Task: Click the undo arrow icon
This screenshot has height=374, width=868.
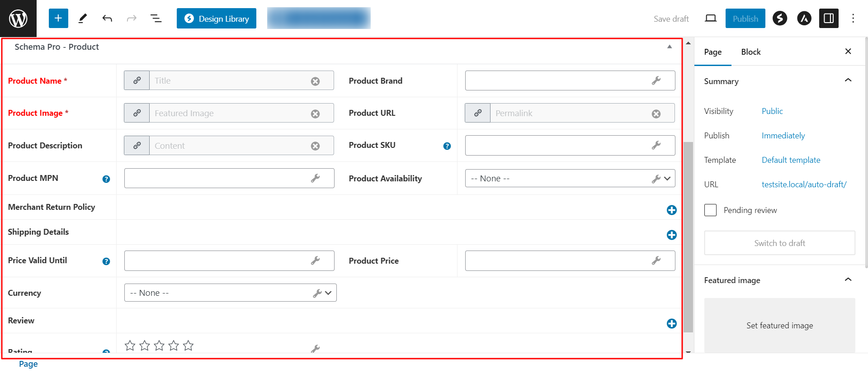Action: [x=107, y=19]
